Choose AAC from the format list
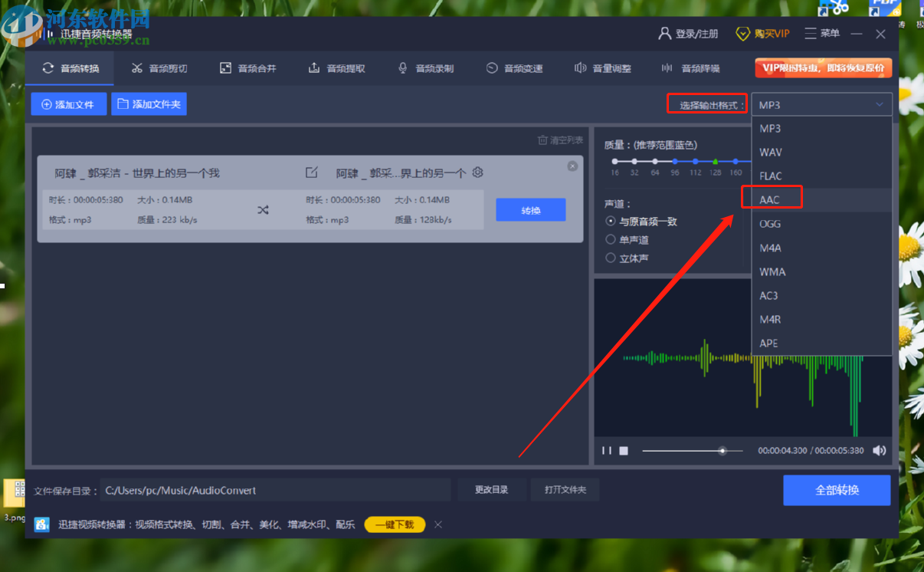The height and width of the screenshot is (572, 924). [x=772, y=199]
